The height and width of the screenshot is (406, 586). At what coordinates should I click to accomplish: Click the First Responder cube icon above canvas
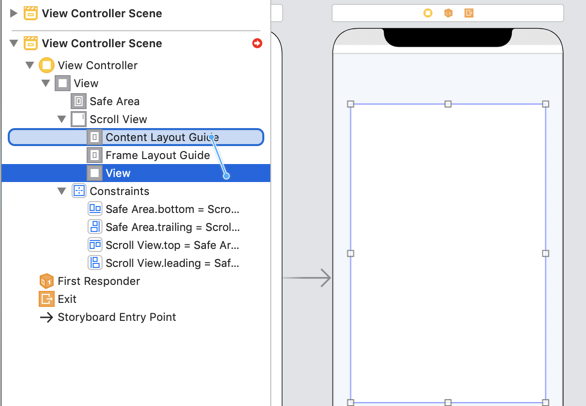pos(448,13)
